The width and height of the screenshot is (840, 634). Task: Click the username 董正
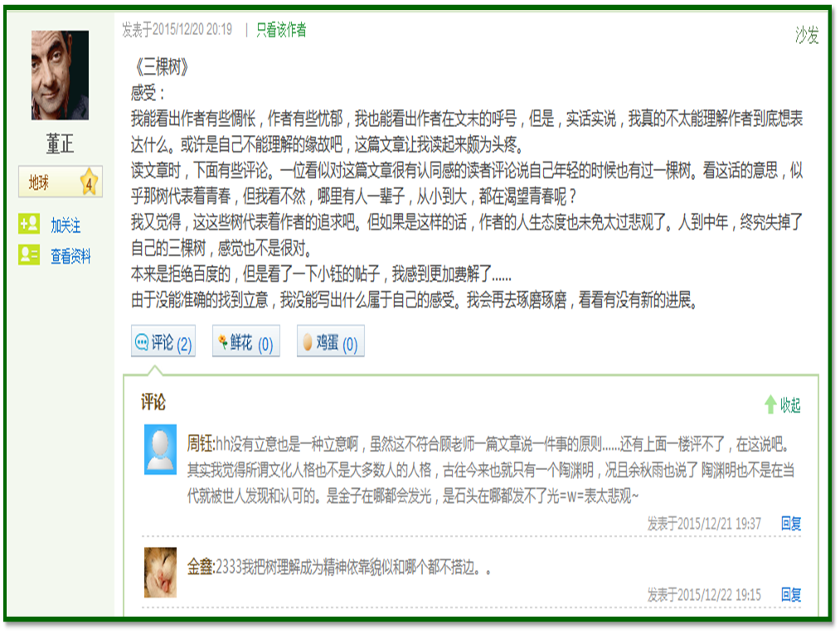coord(60,144)
